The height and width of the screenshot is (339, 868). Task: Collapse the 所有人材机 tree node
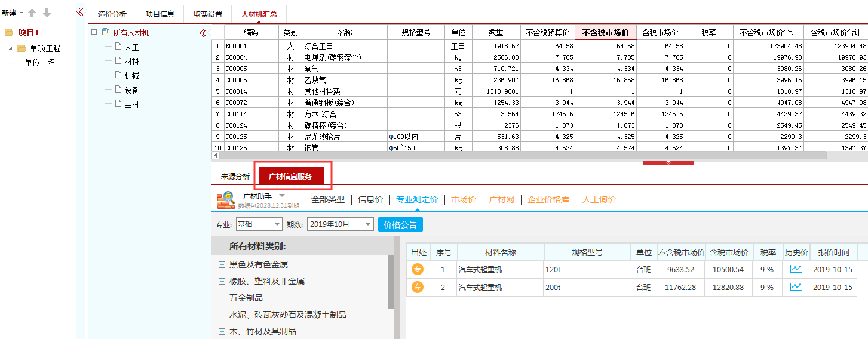tap(94, 32)
